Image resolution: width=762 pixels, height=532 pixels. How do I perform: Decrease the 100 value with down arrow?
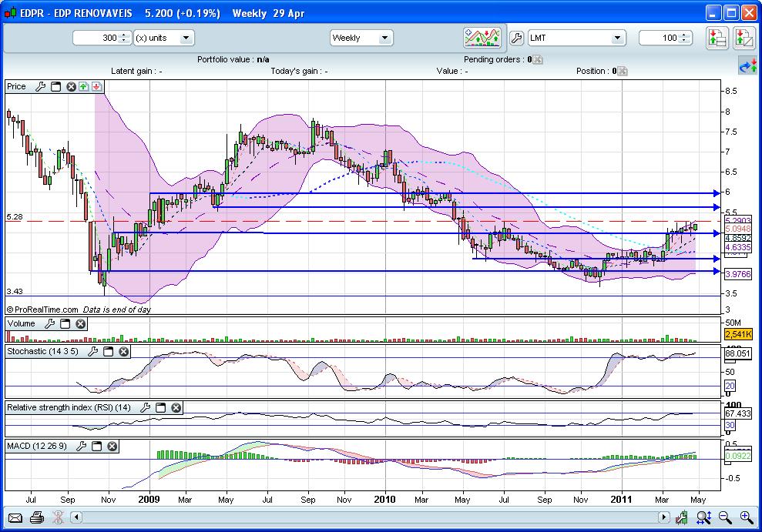click(684, 41)
